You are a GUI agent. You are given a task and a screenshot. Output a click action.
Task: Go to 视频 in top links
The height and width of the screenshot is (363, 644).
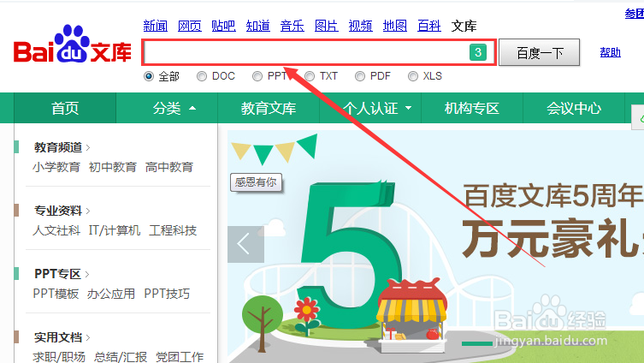360,26
